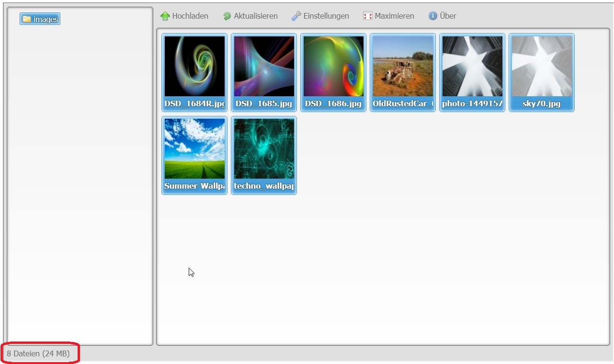The image size is (614, 364).
Task: Select the photo-1449157 skyscraper thumbnail
Action: pos(472,67)
